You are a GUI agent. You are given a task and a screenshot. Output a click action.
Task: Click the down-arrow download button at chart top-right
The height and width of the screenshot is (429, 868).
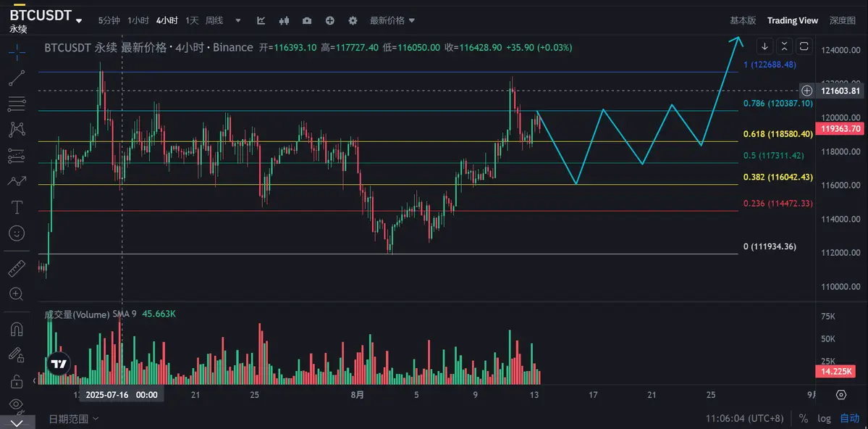tap(764, 46)
